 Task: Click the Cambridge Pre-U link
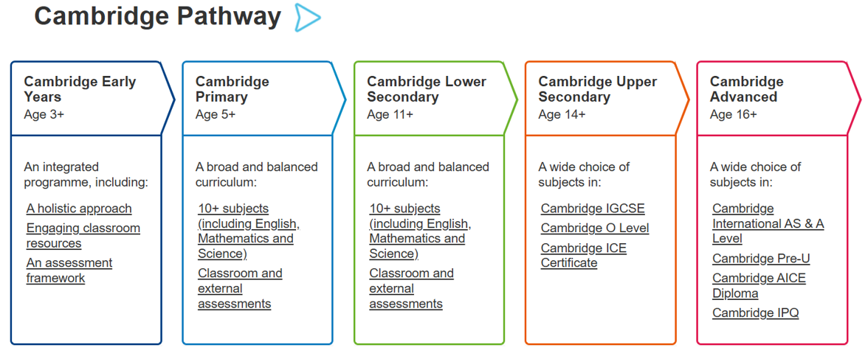pos(761,259)
